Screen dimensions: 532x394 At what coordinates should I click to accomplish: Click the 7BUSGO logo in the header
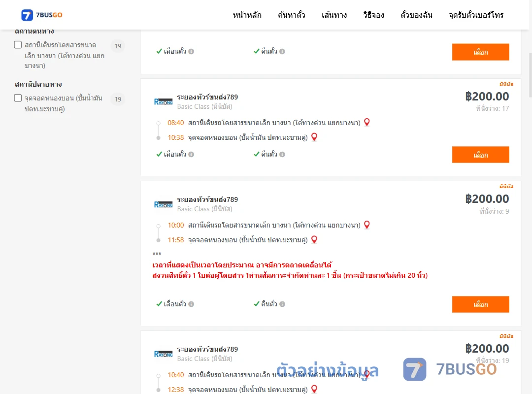pyautogui.click(x=42, y=15)
